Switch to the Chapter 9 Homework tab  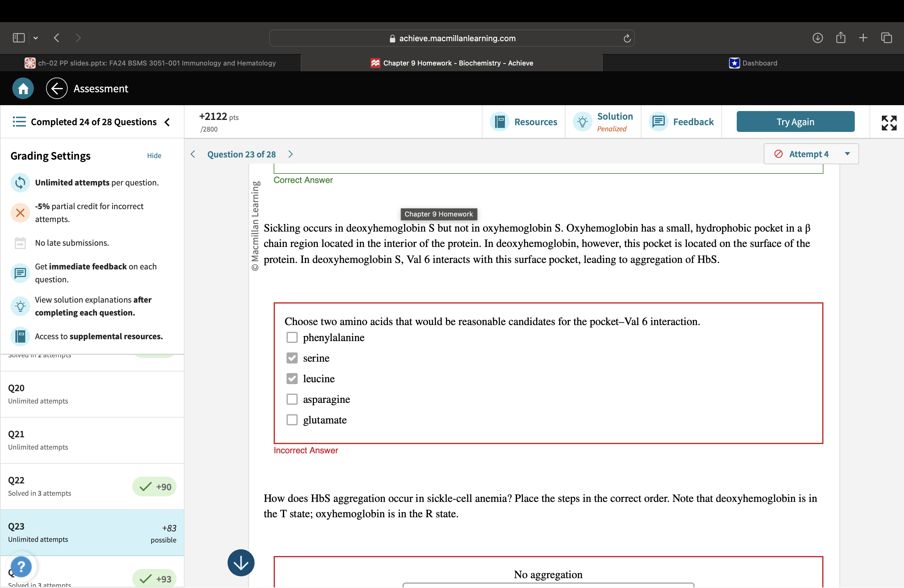click(x=452, y=63)
